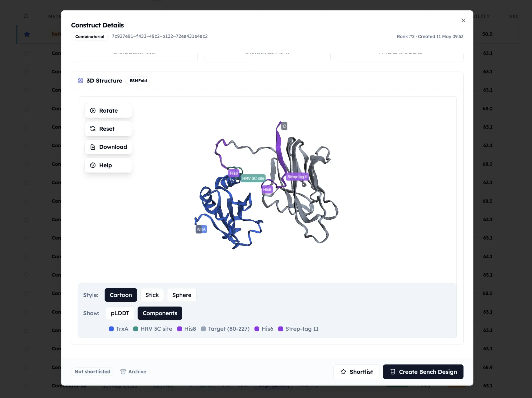Click the HRV 3C site teal swatch
The height and width of the screenshot is (398, 532).
pyautogui.click(x=136, y=329)
